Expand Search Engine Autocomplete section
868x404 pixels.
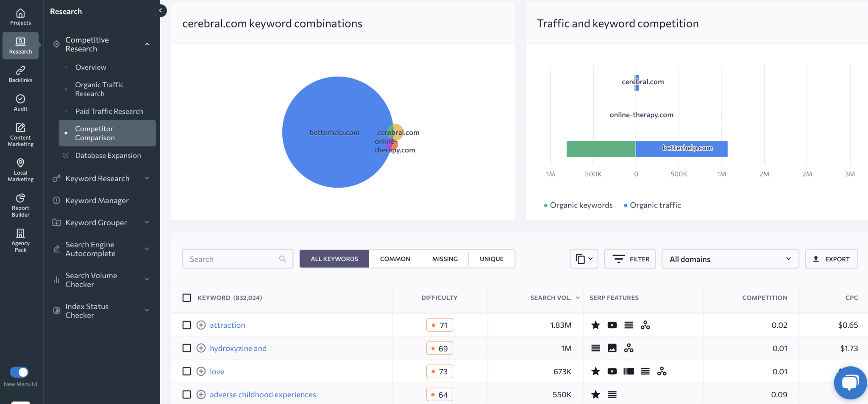click(x=147, y=249)
